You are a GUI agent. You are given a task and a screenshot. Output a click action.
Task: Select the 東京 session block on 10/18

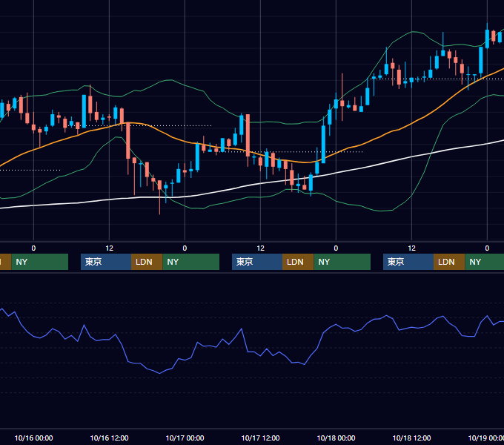(x=408, y=262)
